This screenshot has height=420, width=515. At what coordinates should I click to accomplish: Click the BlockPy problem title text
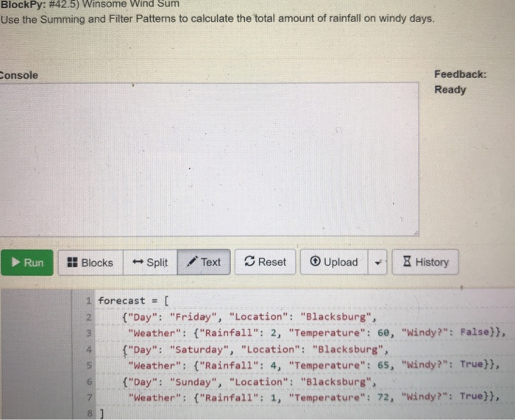coord(90,4)
